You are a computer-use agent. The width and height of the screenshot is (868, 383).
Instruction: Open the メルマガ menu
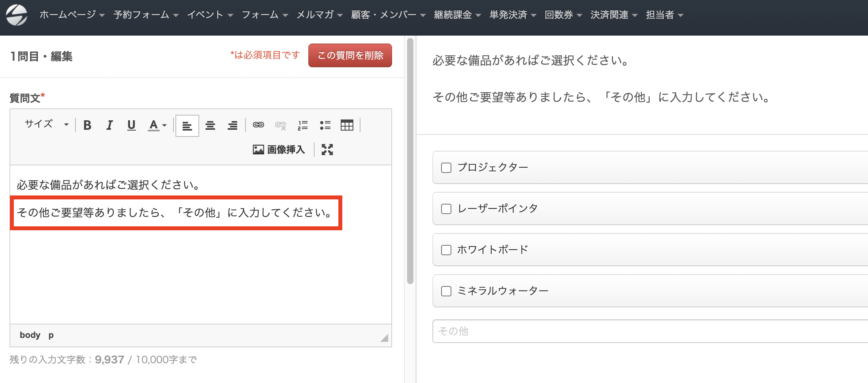pyautogui.click(x=319, y=15)
